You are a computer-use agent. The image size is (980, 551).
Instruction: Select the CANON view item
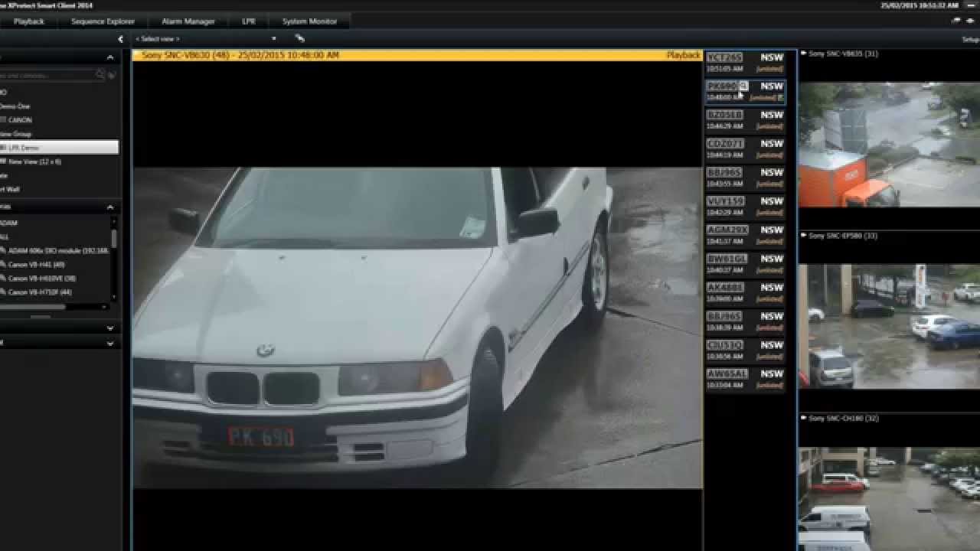click(15, 120)
